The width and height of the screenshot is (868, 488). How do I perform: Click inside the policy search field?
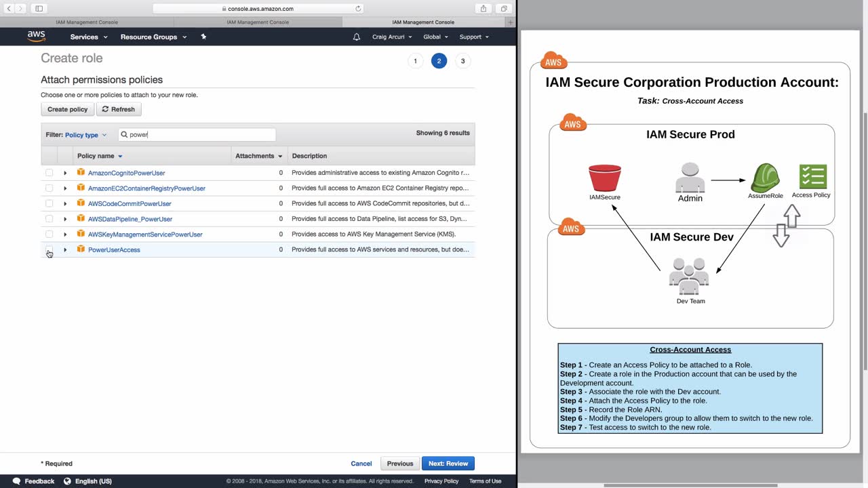[x=197, y=134]
